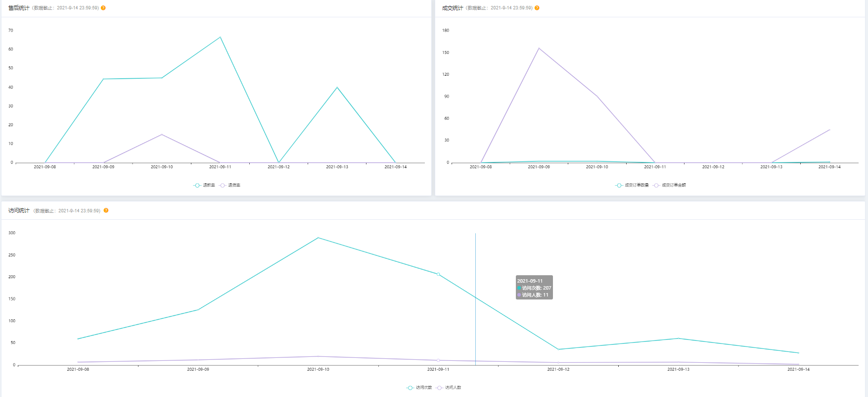Select the 退款率 peak at 2021-09-11

[x=220, y=37]
